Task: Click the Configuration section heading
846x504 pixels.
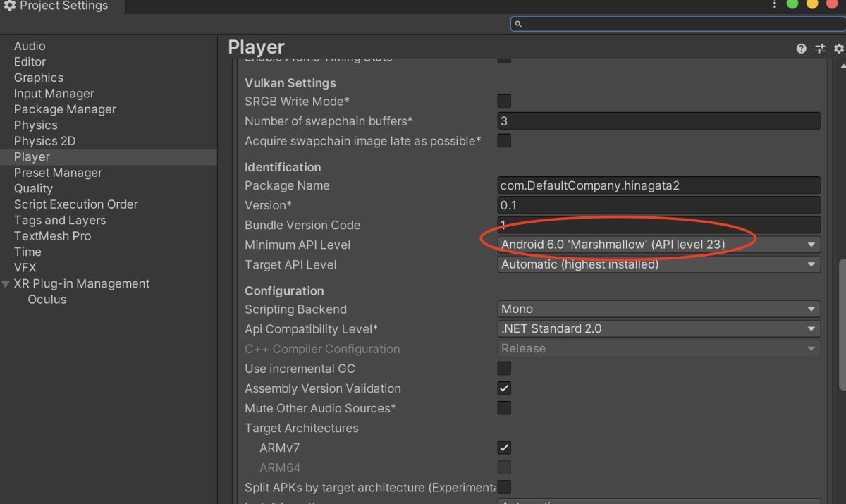Action: pos(284,290)
